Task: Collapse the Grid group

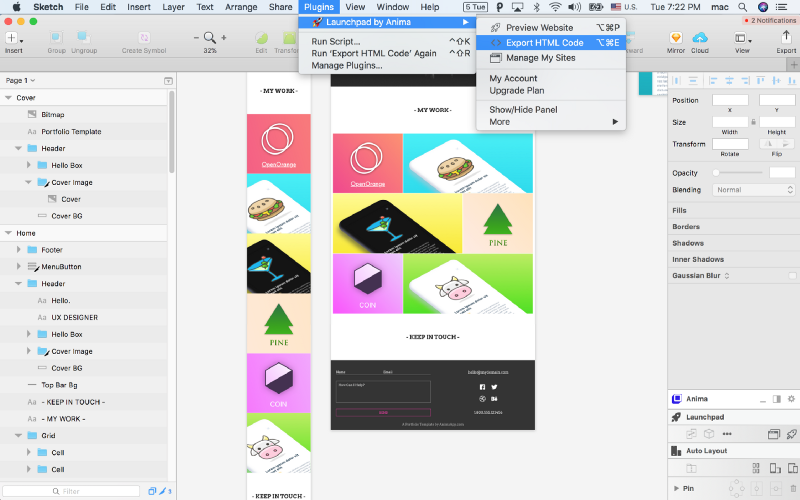Action: pos(18,436)
